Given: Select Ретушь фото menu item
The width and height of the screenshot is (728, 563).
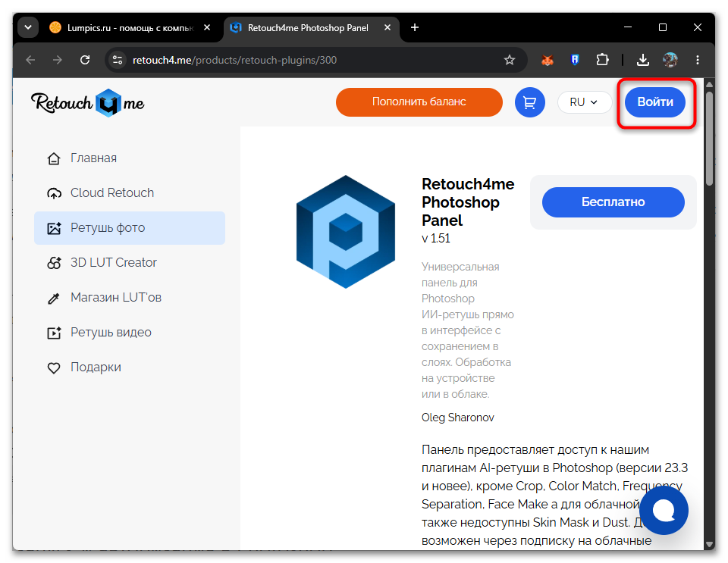Looking at the screenshot, I should 130,228.
